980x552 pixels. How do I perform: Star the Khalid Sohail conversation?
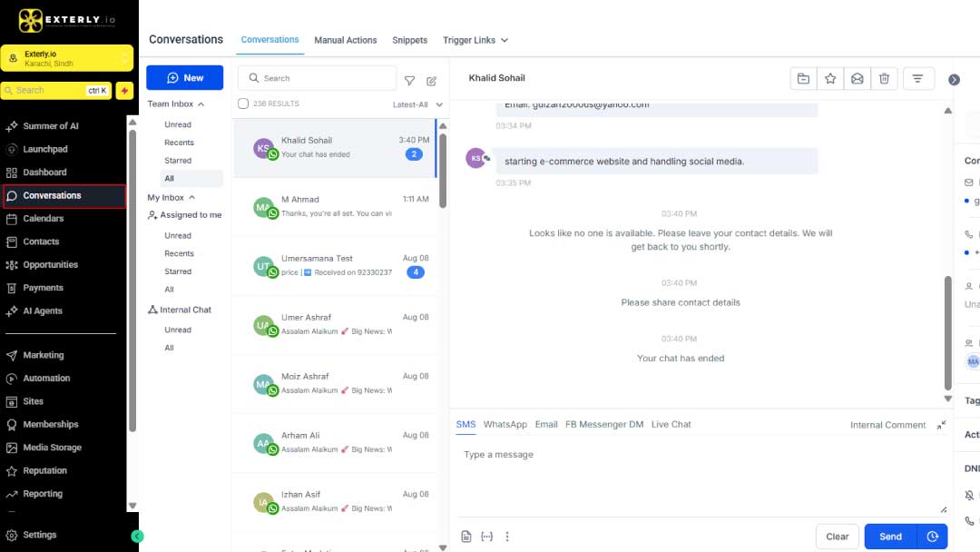tap(830, 79)
